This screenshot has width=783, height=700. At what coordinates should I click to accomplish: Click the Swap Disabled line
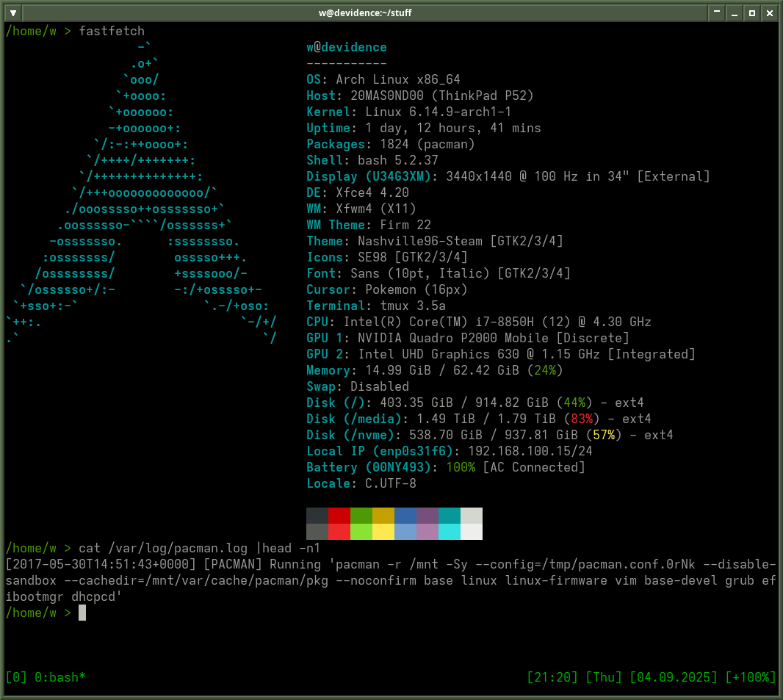pyautogui.click(x=358, y=386)
